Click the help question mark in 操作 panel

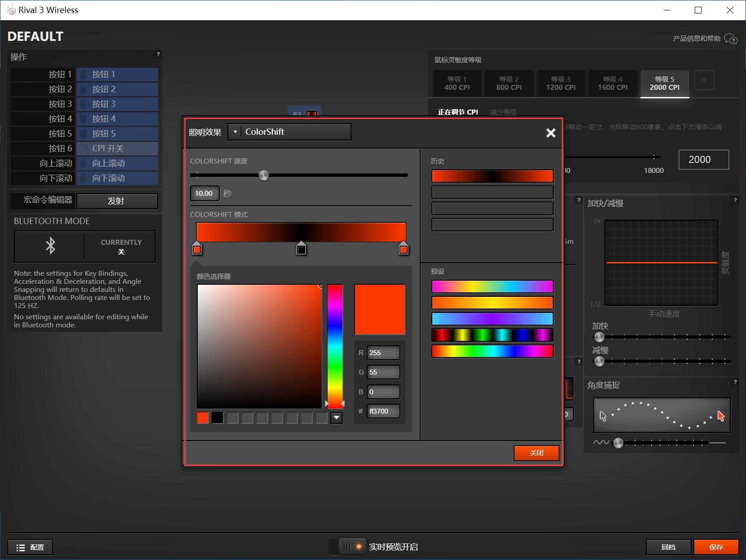point(158,54)
